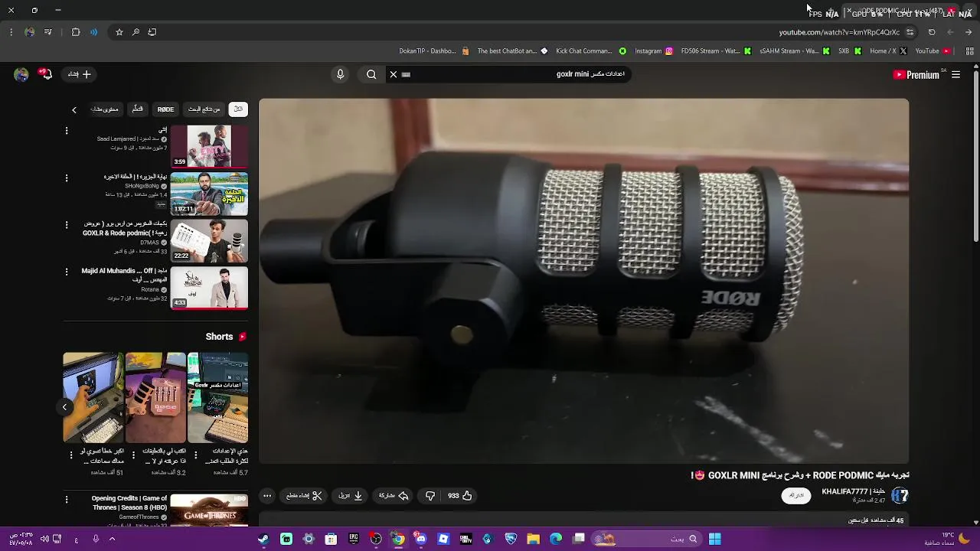The image size is (980, 551).
Task: Open the GoXLR mixer settings Short
Action: point(218,398)
